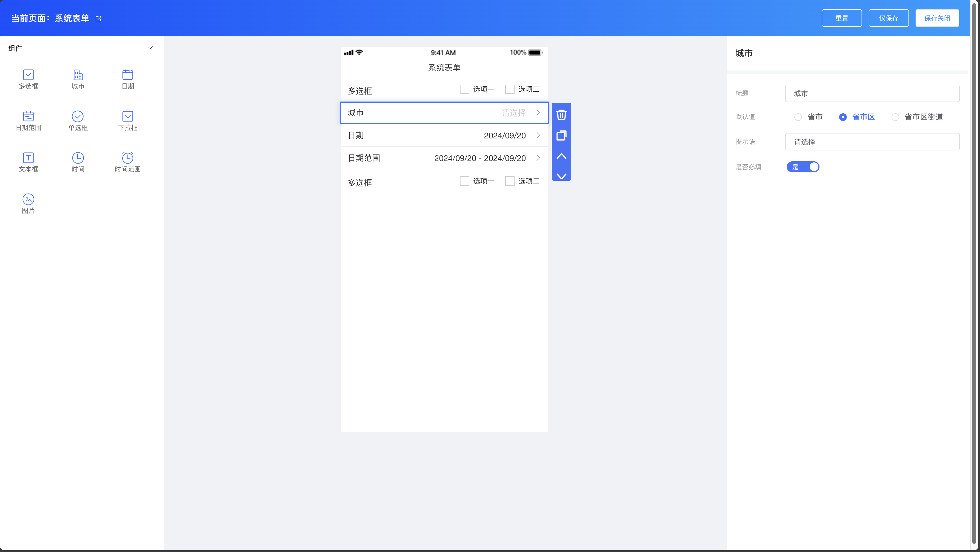The image size is (980, 552).
Task: Move component up with the up arrow
Action: 561,156
